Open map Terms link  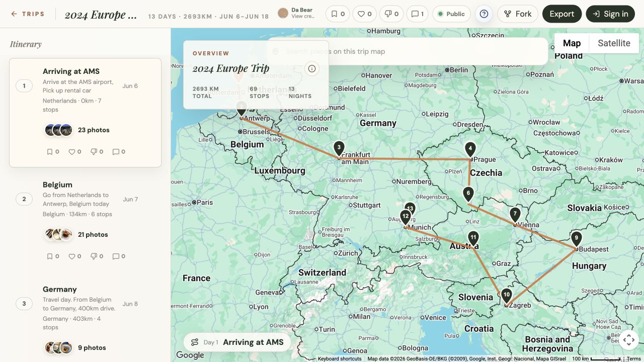click(x=634, y=359)
